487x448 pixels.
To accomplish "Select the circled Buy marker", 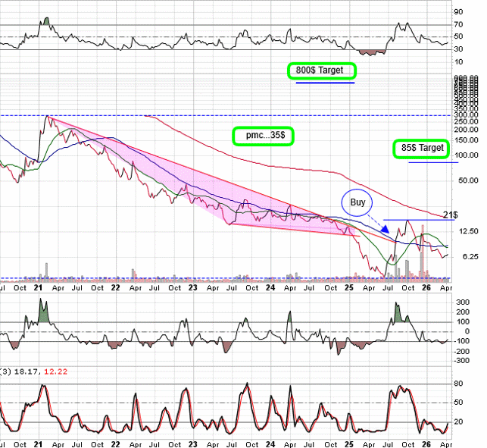I will 357,202.
